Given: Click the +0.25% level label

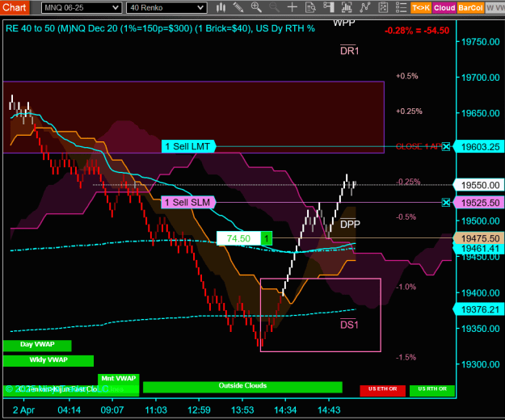Looking at the screenshot, I should point(409,111).
